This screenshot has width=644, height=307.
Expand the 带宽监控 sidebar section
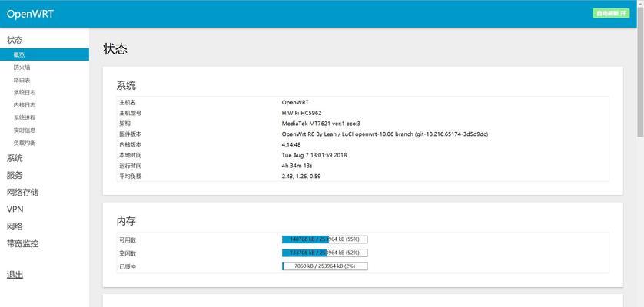(x=22, y=243)
